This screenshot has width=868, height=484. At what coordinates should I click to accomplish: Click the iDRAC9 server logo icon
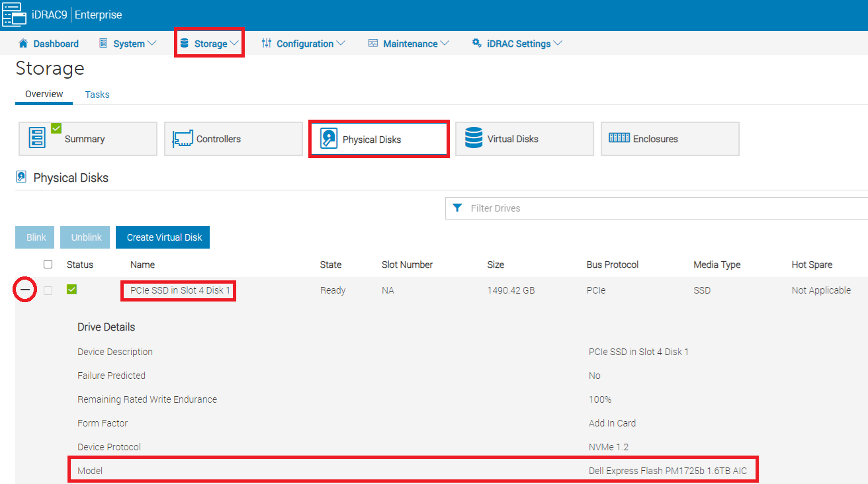coord(14,14)
